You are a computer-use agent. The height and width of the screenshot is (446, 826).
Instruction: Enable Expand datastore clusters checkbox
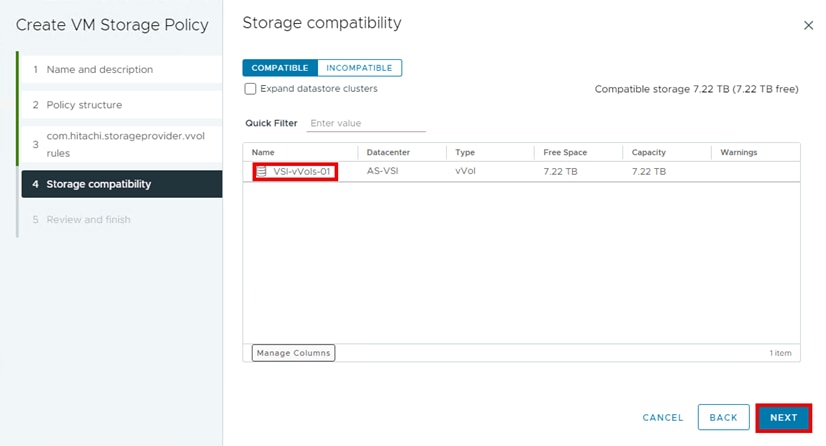point(250,89)
